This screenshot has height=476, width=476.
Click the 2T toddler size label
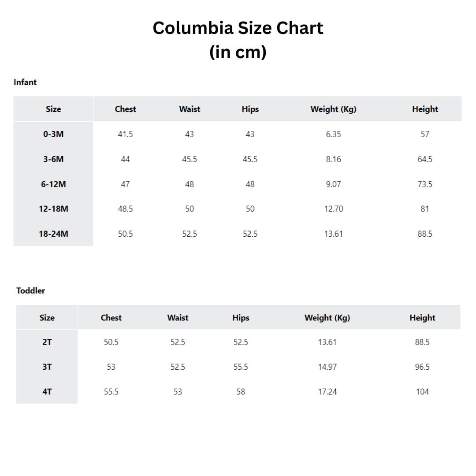click(47, 342)
